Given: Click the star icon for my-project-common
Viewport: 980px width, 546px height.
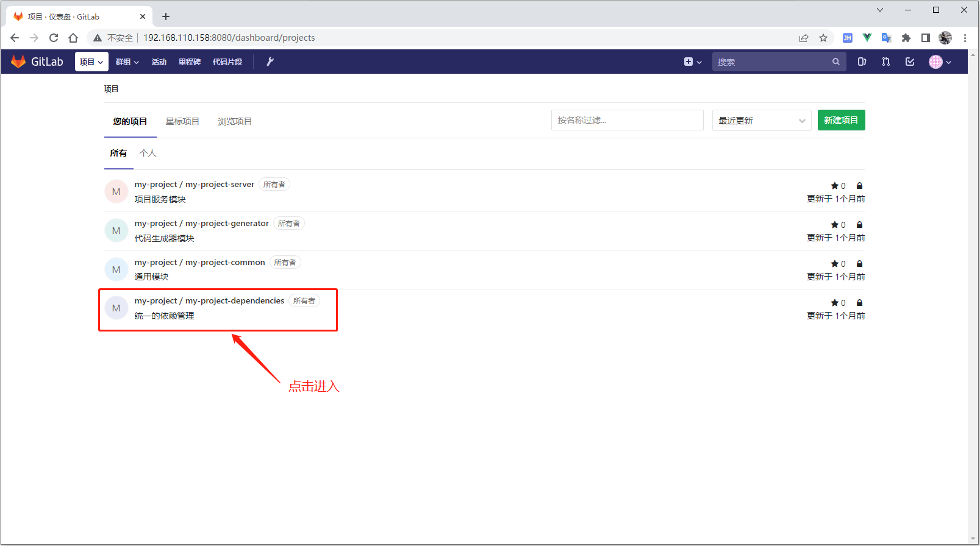Looking at the screenshot, I should tap(834, 264).
